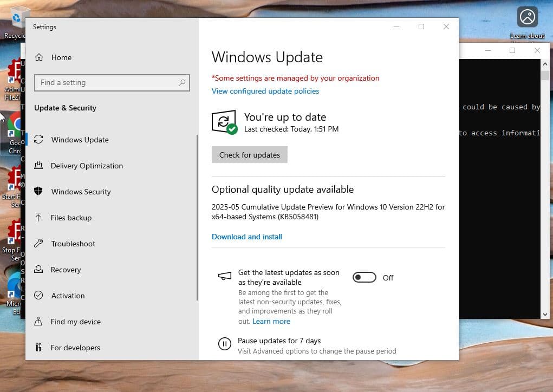Image resolution: width=553 pixels, height=392 pixels.
Task: Click the console window scroll down arrow
Action: 545,314
